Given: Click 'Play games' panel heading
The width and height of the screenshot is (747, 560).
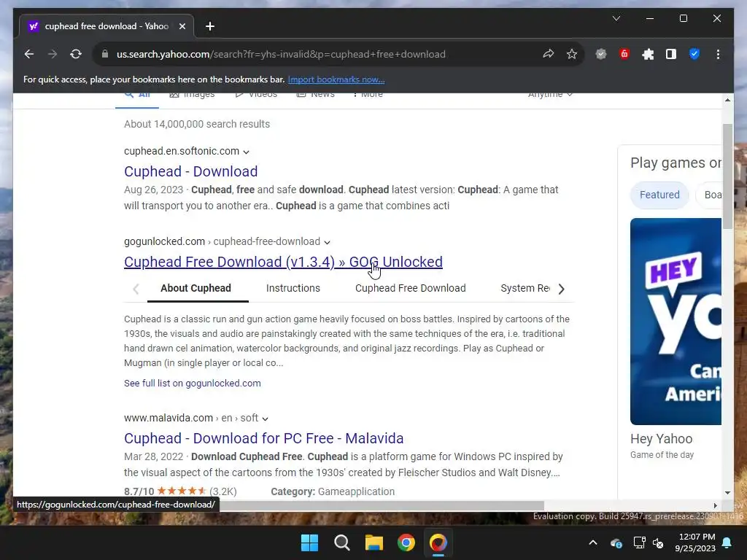Looking at the screenshot, I should [676, 163].
